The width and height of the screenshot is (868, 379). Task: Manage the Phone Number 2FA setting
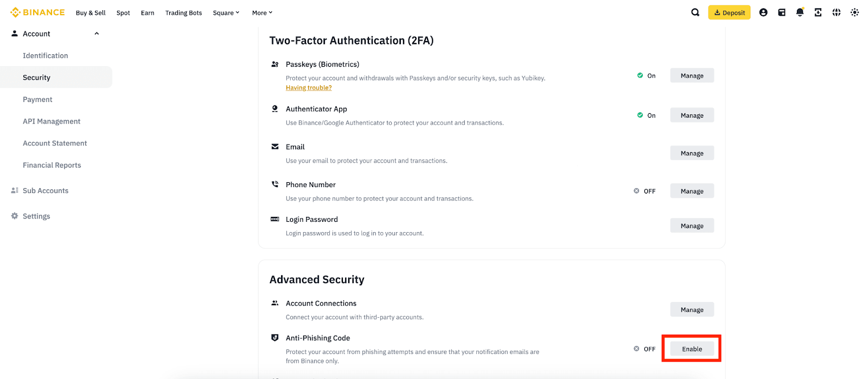click(692, 191)
